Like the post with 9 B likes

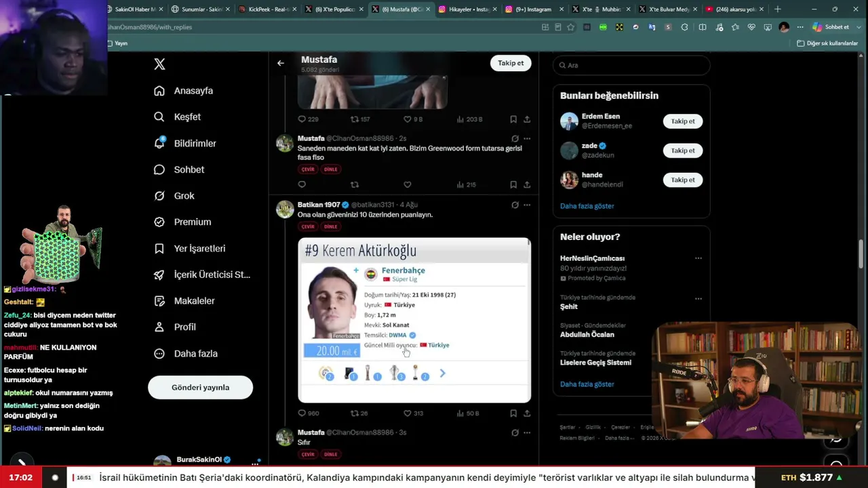[408, 119]
